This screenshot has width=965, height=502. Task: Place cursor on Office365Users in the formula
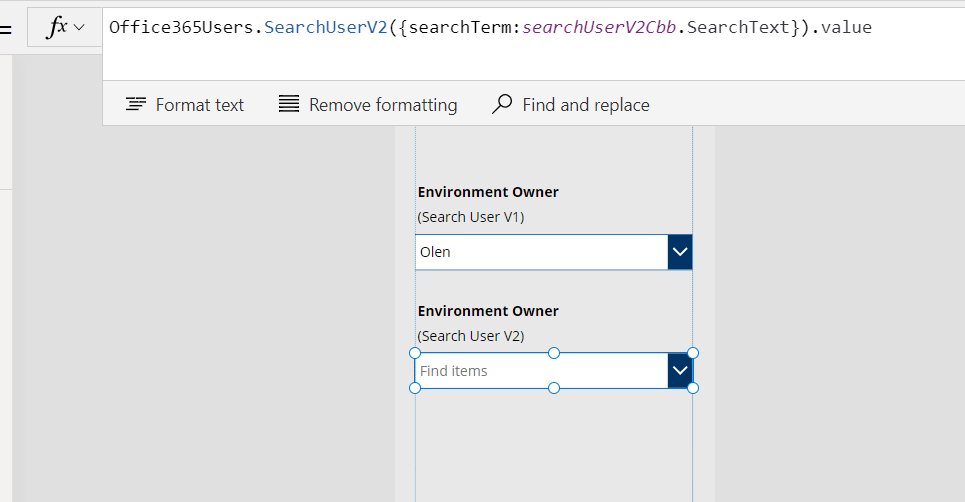click(182, 27)
